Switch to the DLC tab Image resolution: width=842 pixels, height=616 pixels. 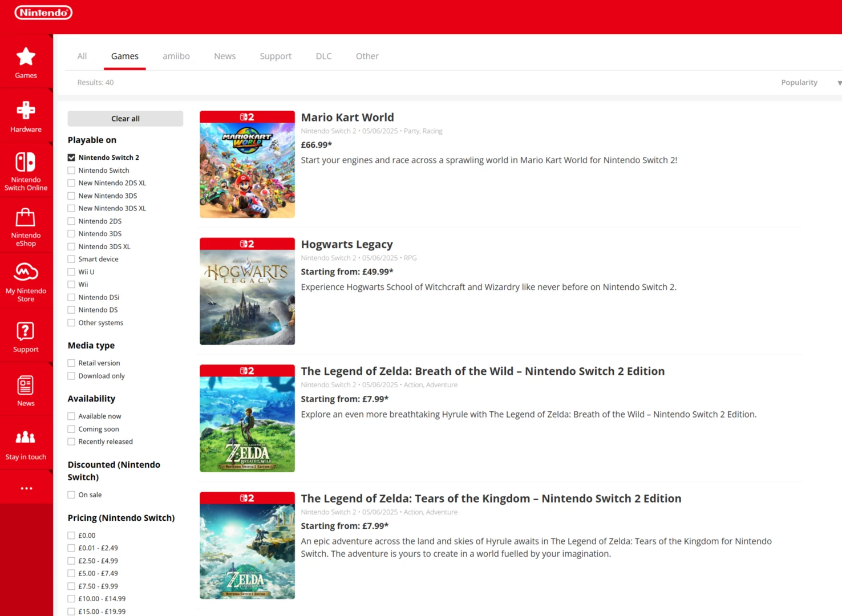click(323, 56)
